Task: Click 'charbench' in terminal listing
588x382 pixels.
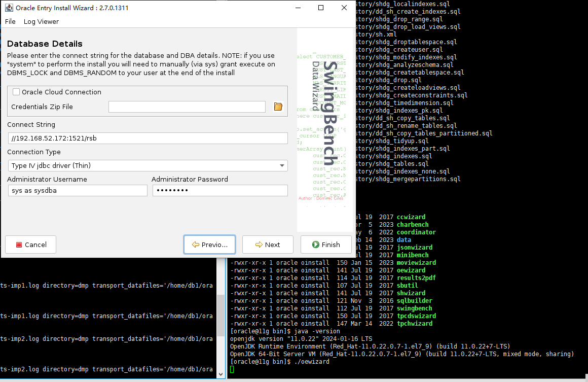Action: [x=413, y=224]
